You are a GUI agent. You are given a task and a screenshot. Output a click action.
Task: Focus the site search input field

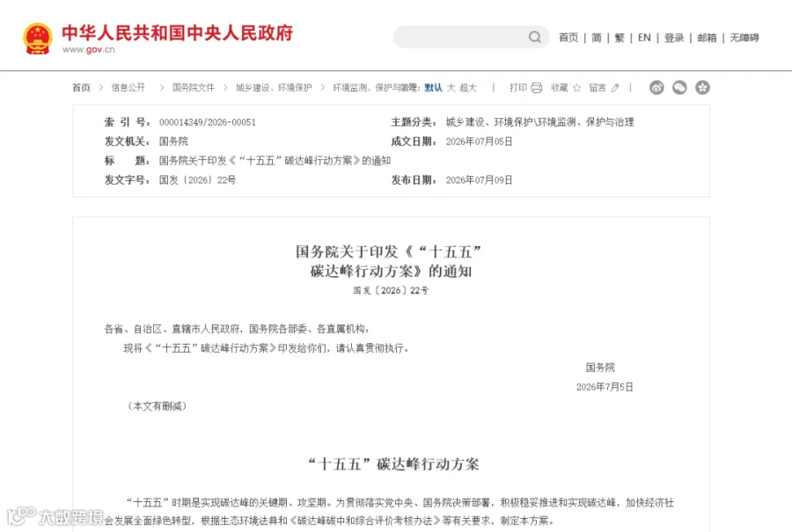pyautogui.click(x=471, y=37)
